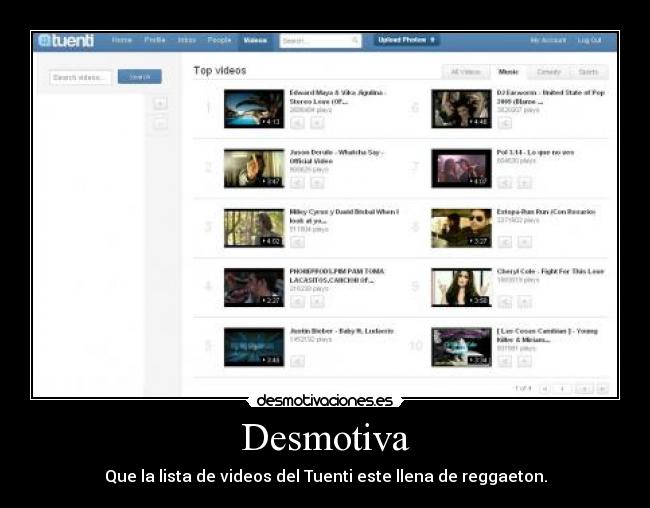The image size is (650, 508).
Task: Click share icon under Cheryl Cole video
Action: [504, 302]
